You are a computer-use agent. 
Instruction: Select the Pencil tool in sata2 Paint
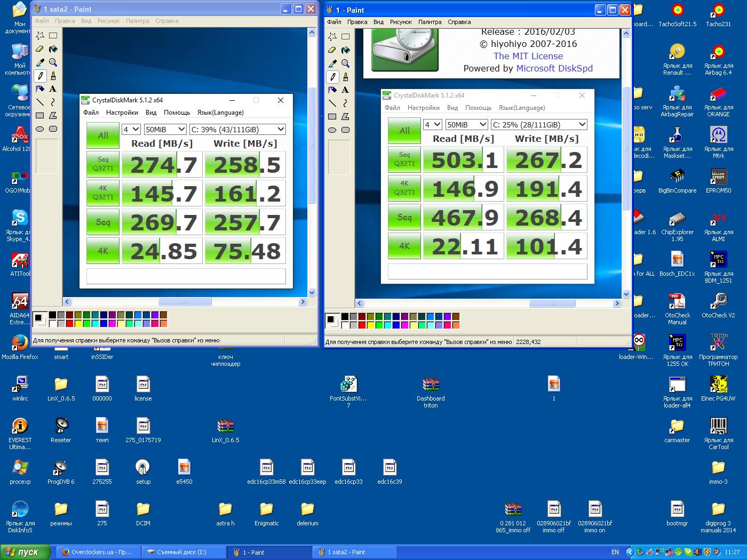coord(40,76)
